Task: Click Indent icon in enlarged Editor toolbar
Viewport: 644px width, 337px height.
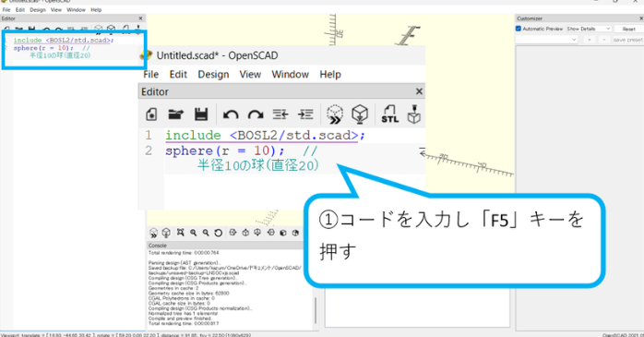Action: coord(305,114)
